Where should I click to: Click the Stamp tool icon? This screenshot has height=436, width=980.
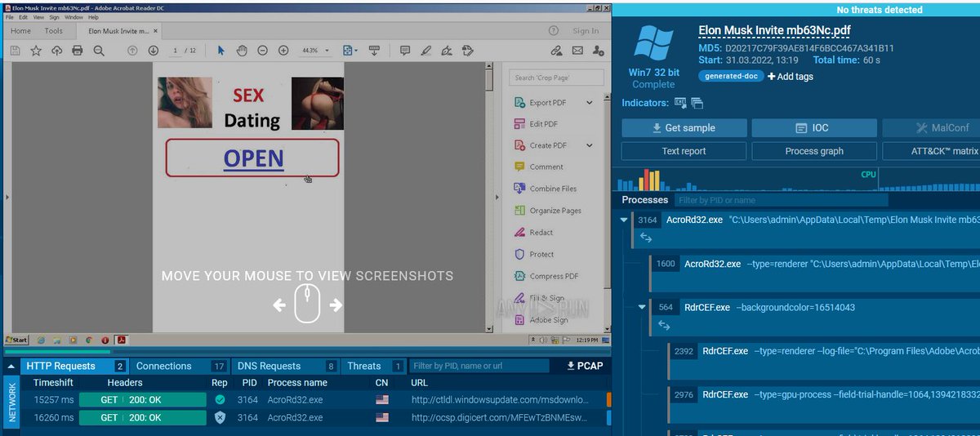tap(467, 51)
